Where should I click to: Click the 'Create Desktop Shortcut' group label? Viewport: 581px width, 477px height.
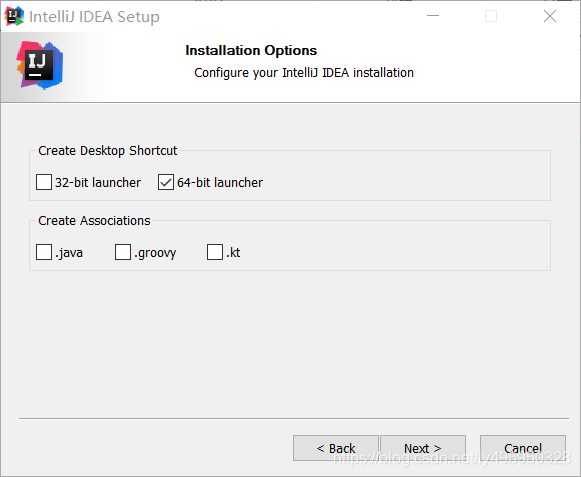pos(107,151)
